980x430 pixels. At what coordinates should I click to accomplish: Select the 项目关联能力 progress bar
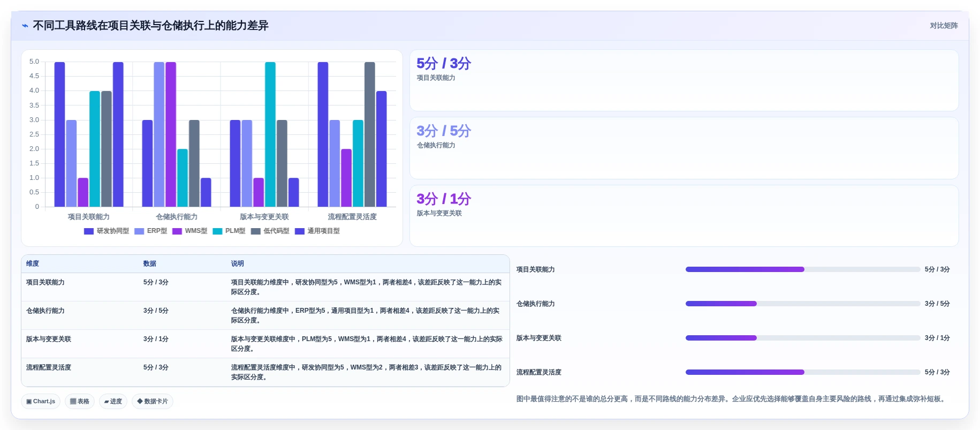click(x=803, y=269)
